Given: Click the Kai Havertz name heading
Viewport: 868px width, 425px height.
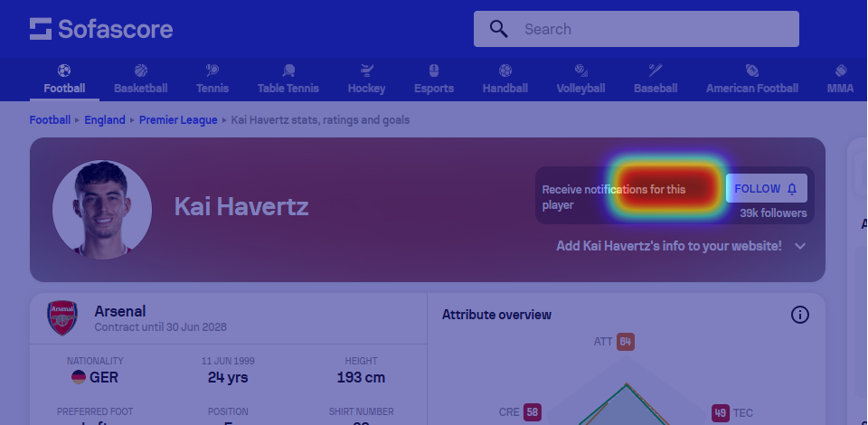Looking at the screenshot, I should (241, 206).
